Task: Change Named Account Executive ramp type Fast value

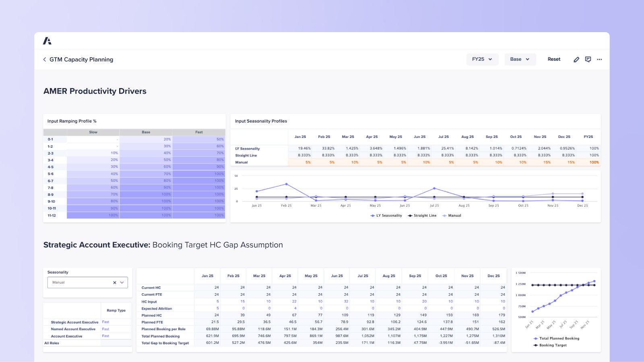Action: [105, 329]
